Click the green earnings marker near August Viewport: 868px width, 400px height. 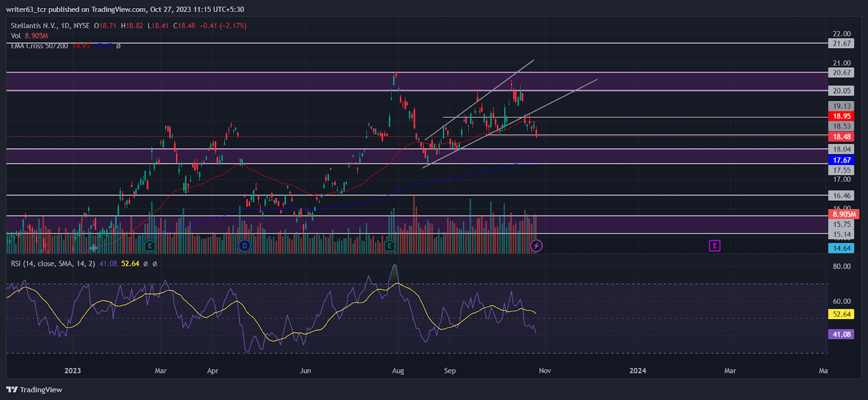click(x=390, y=246)
